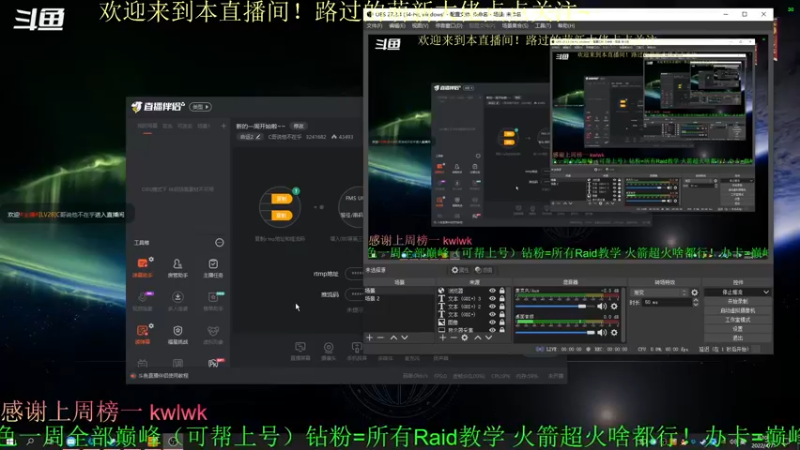
Task: Open the 工具(T) menu in OBS
Action: [542, 26]
